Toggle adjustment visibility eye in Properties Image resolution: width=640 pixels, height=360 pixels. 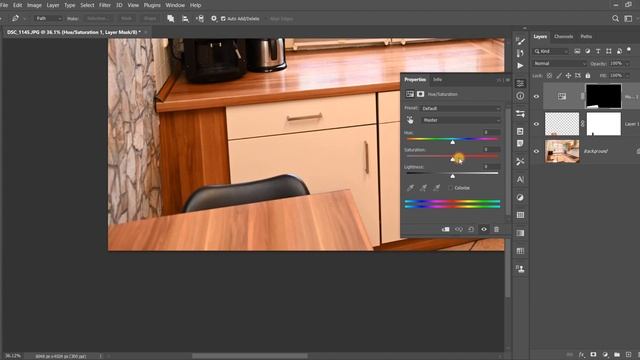pyautogui.click(x=484, y=229)
